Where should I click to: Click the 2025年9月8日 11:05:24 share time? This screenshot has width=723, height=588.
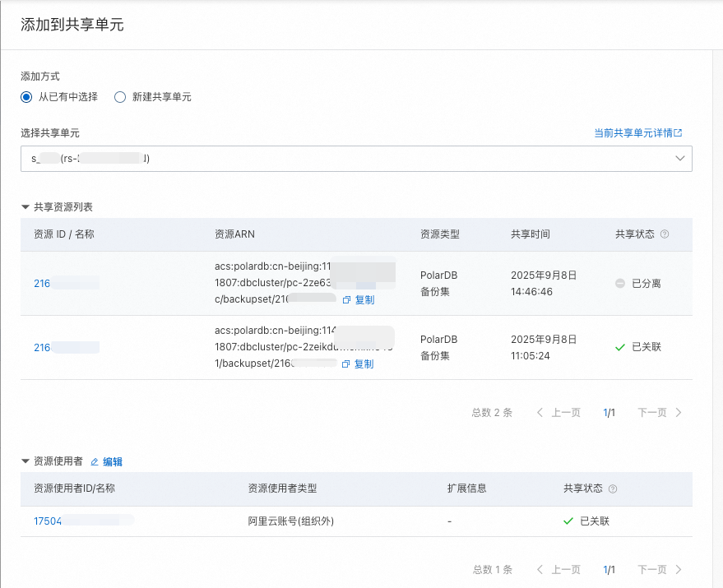click(x=544, y=347)
